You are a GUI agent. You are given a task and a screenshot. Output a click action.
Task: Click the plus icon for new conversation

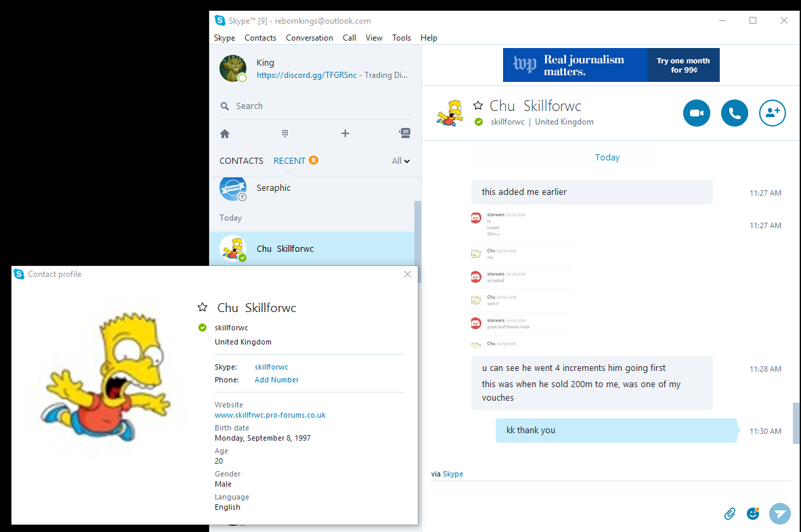(x=345, y=134)
